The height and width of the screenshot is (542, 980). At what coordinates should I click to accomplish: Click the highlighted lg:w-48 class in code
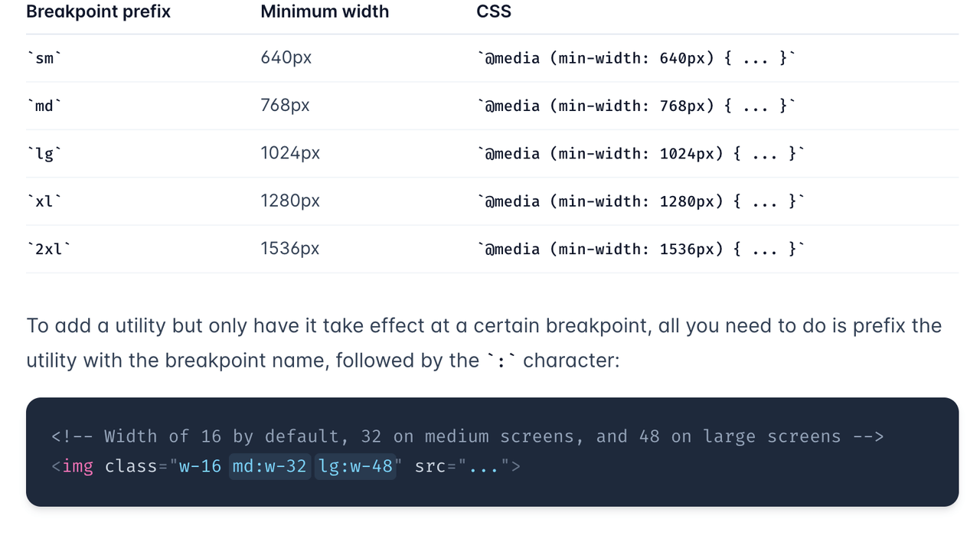click(356, 466)
